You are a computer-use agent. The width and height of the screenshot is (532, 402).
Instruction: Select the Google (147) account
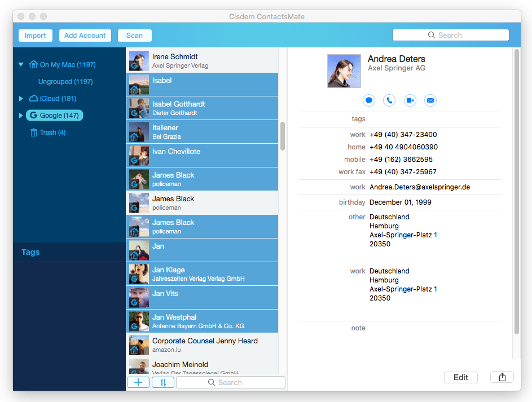pyautogui.click(x=55, y=116)
